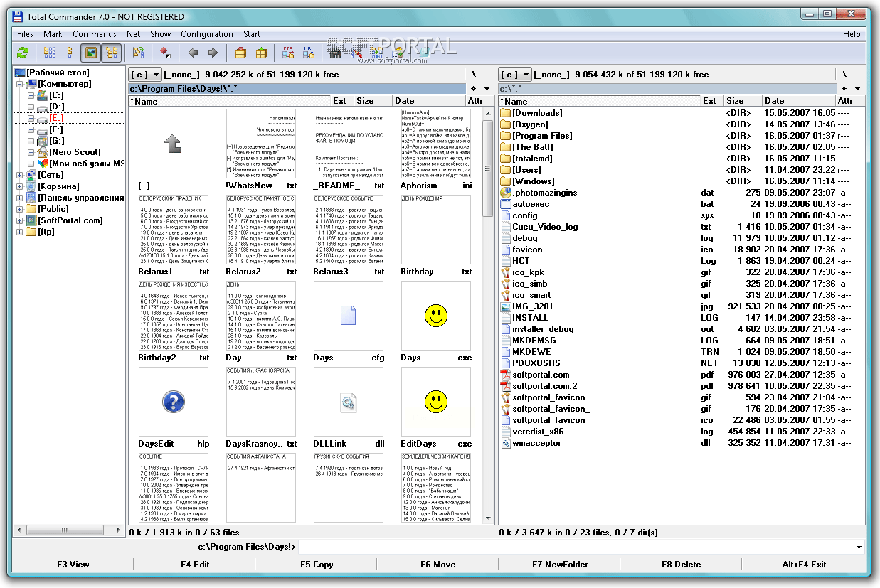
Task: Click the Pack files toolbar icon
Action: pyautogui.click(x=241, y=53)
